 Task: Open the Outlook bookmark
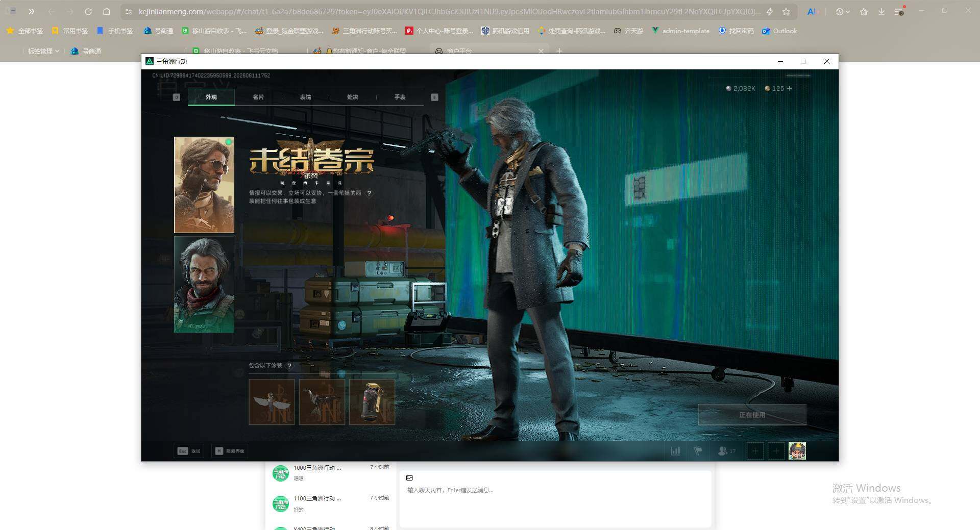coord(779,31)
